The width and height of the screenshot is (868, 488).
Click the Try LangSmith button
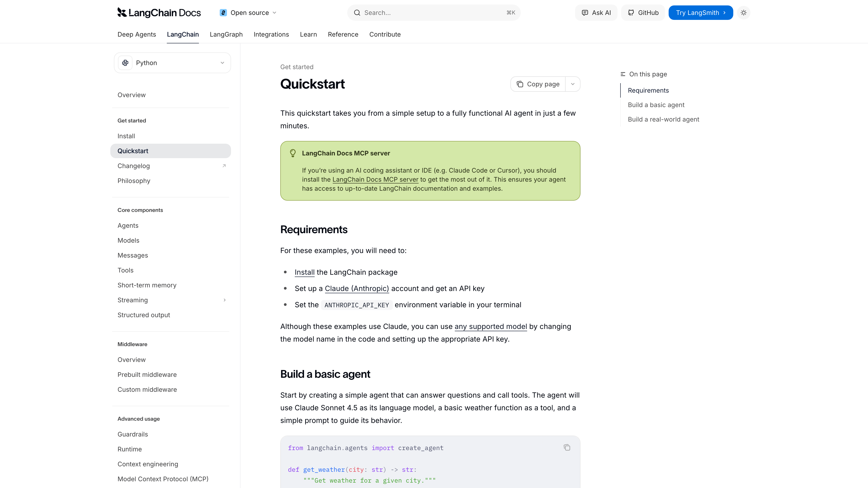tap(701, 12)
